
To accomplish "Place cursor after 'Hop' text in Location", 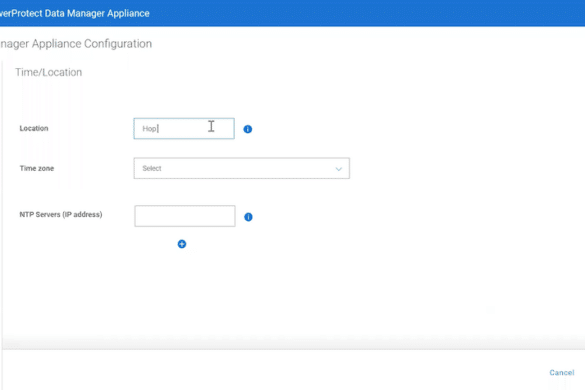I will (158, 129).
